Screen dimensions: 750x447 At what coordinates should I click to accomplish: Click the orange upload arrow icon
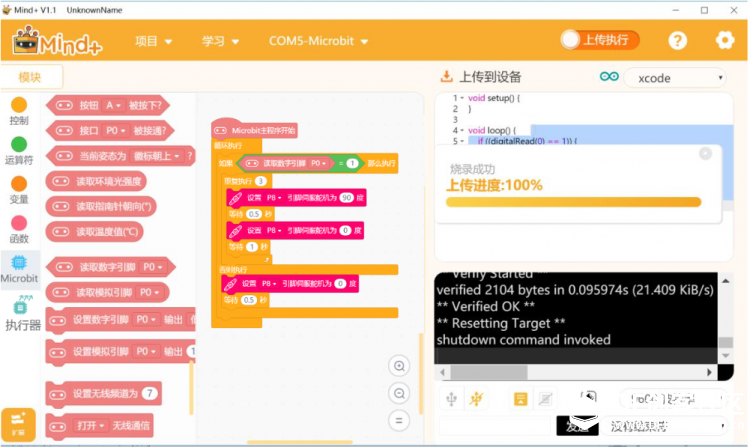[446, 76]
